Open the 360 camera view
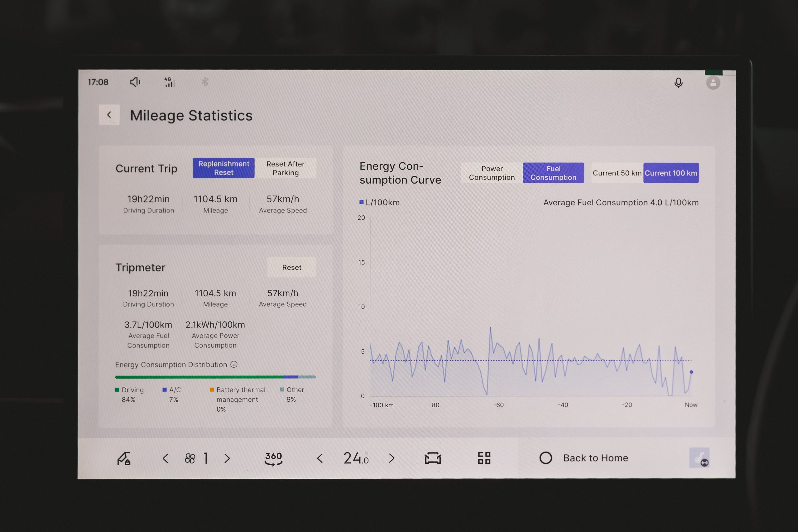Image resolution: width=798 pixels, height=532 pixels. (x=273, y=458)
